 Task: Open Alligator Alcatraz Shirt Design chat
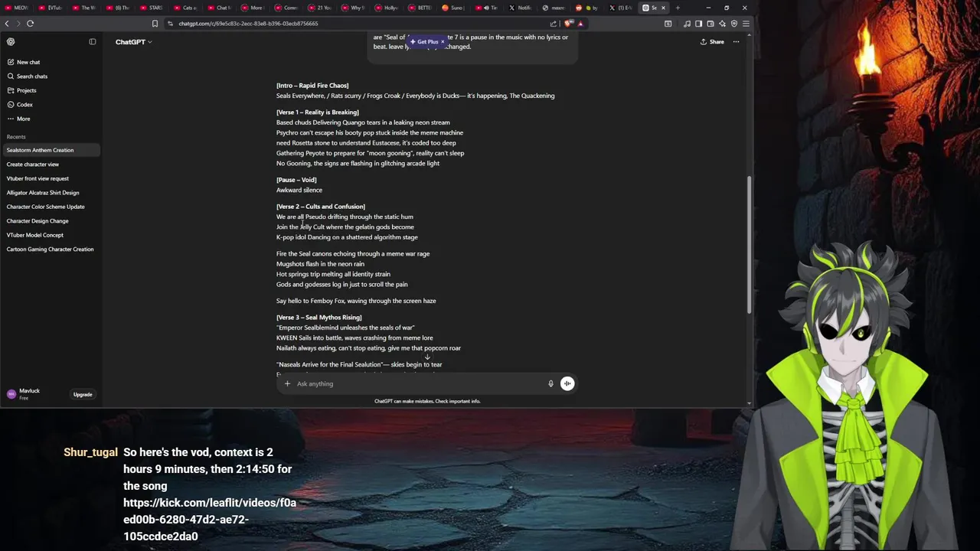coord(51,193)
